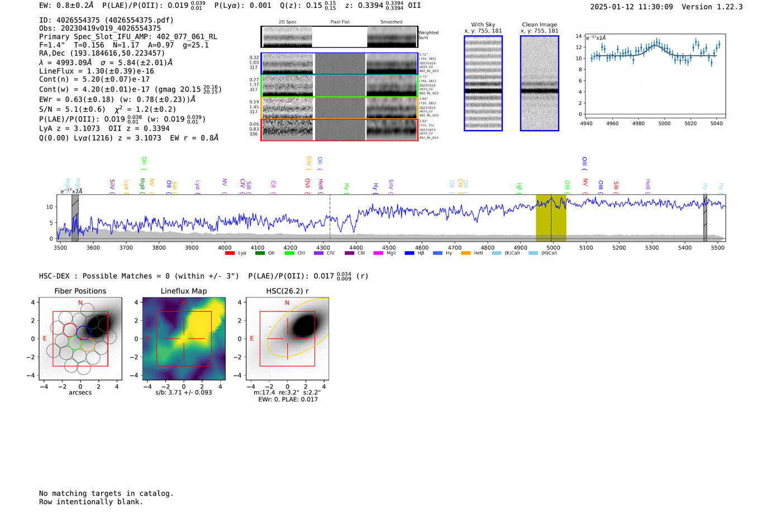Click the dark green OII legend swatch
782x532 pixels.
260,253
